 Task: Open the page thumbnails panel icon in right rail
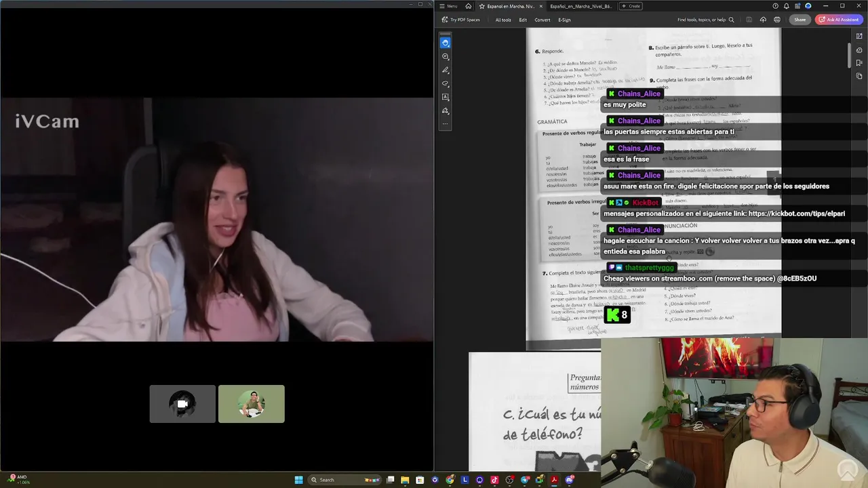click(x=859, y=76)
